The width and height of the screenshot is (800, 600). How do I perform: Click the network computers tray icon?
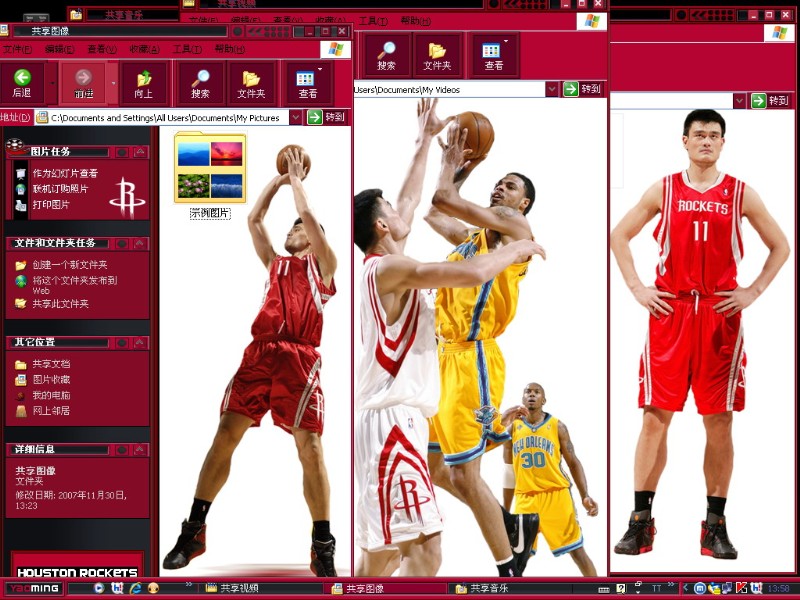tap(728, 588)
